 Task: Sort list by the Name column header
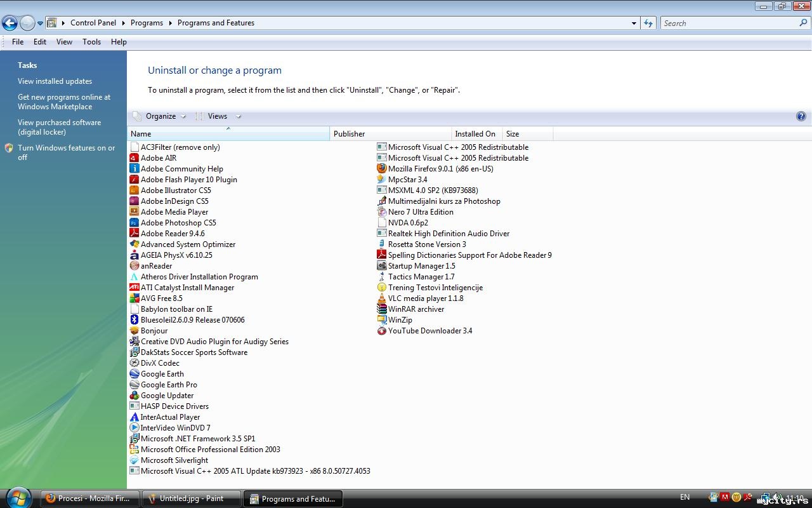click(x=228, y=134)
